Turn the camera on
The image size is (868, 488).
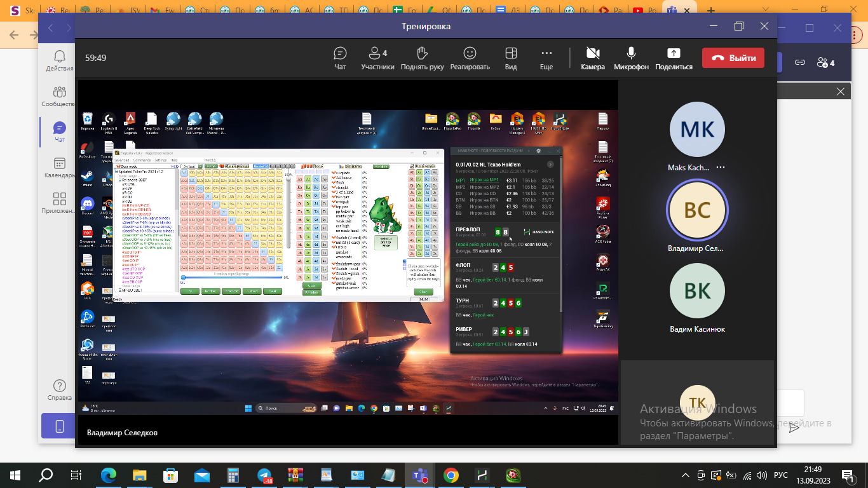(x=593, y=58)
